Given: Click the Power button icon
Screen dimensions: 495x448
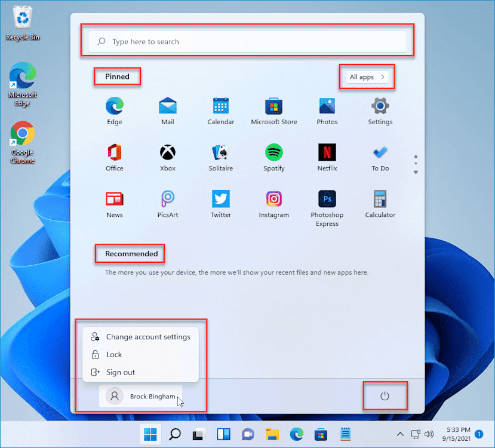Looking at the screenshot, I should (x=385, y=396).
